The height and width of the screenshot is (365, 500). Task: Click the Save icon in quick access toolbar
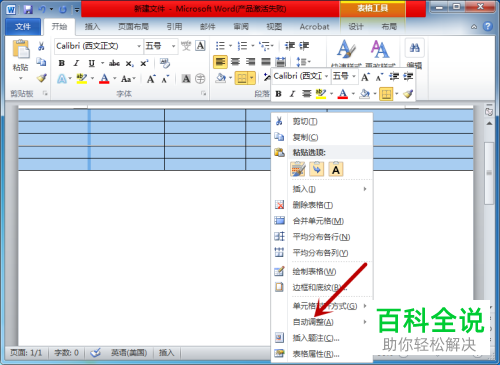pyautogui.click(x=28, y=9)
